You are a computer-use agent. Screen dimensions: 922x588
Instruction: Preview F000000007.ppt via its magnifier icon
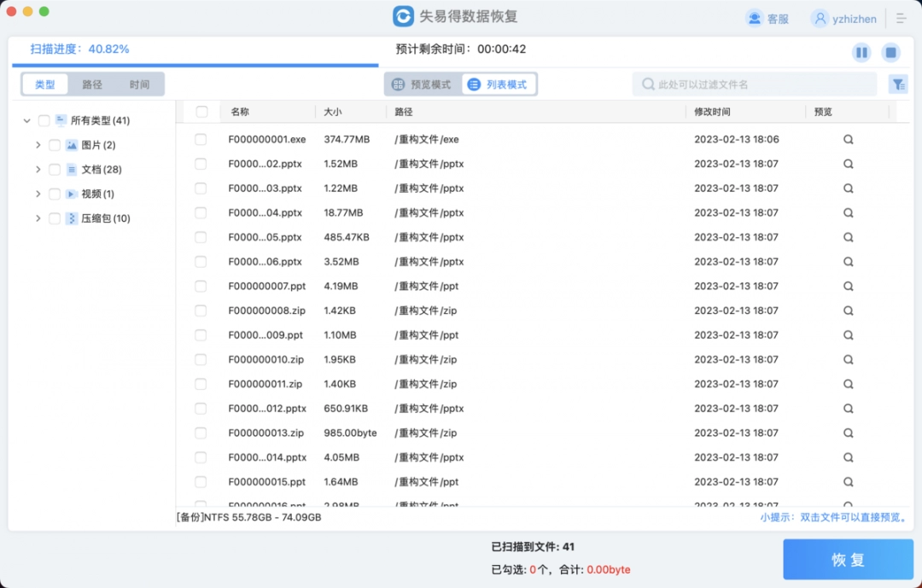click(x=848, y=286)
